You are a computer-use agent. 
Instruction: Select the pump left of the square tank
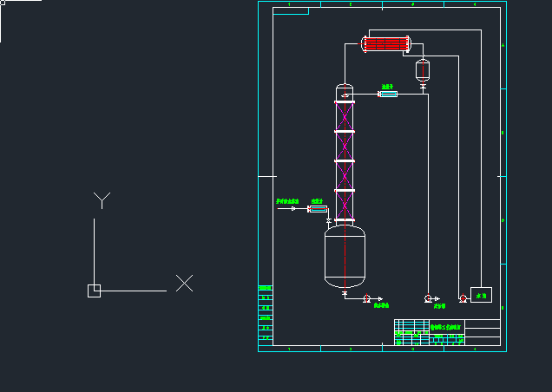463,298
